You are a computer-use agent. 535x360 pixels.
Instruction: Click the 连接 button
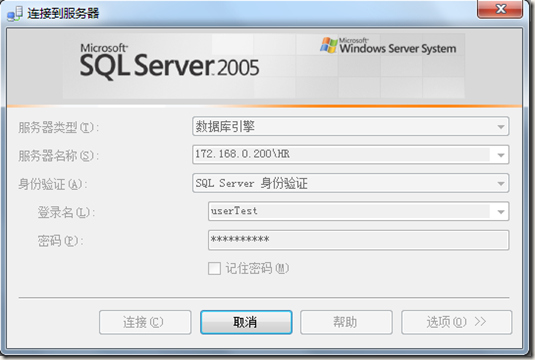145,322
